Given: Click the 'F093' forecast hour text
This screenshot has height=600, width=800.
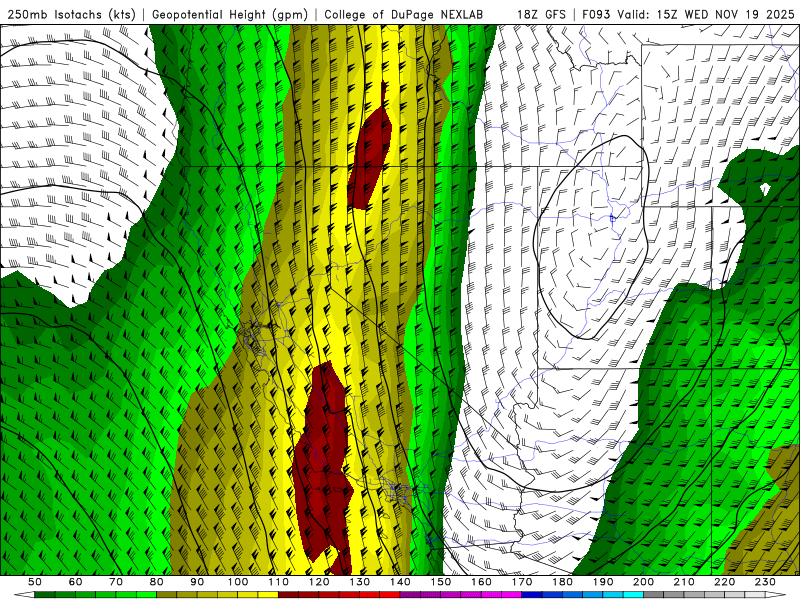Looking at the screenshot, I should [x=596, y=14].
